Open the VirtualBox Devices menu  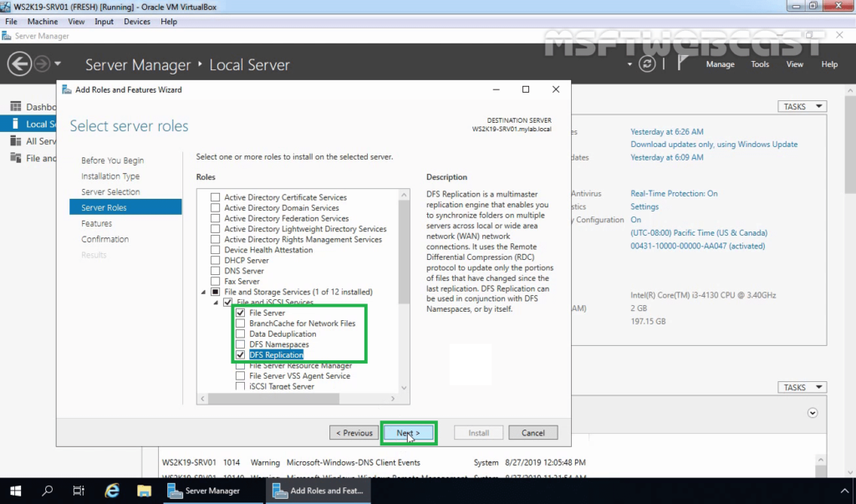pos(136,21)
